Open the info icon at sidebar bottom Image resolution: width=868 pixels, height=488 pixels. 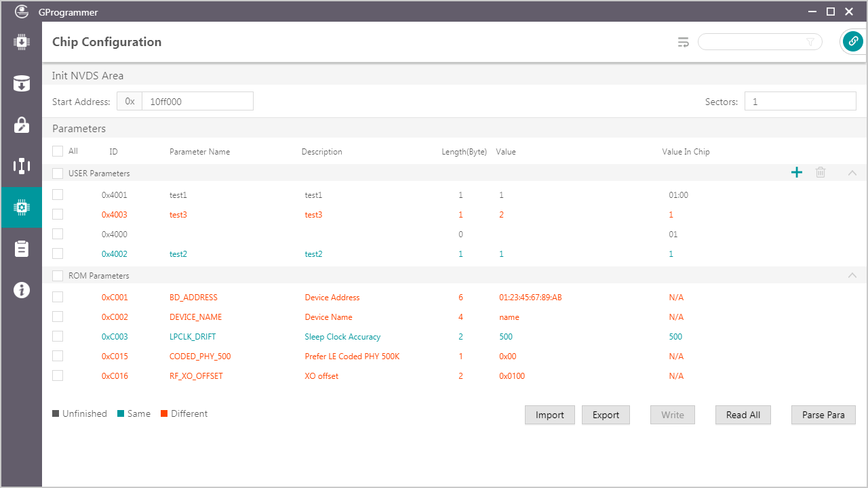click(21, 290)
